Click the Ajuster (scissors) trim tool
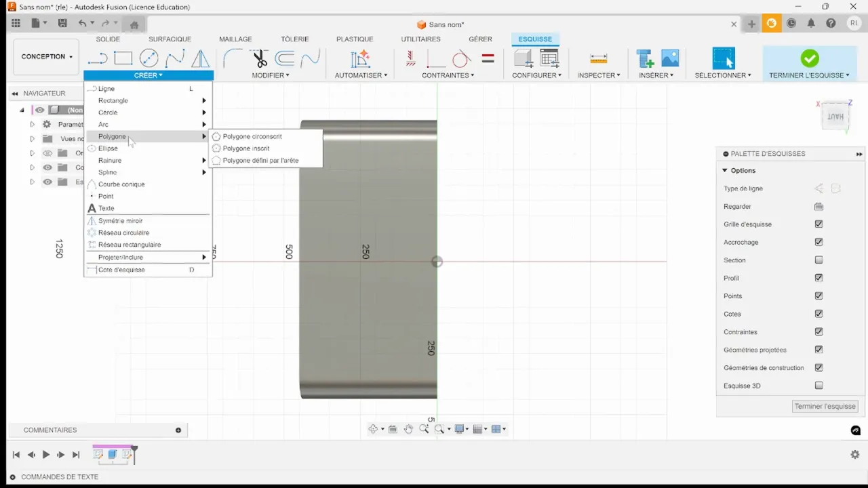The image size is (868, 488). (x=260, y=59)
